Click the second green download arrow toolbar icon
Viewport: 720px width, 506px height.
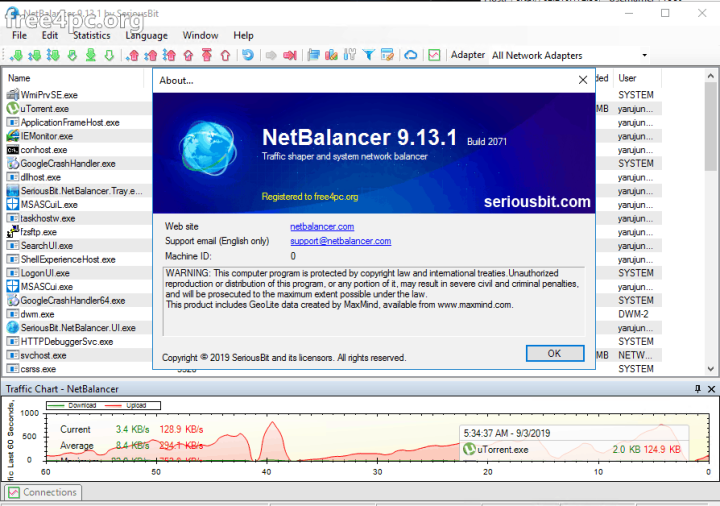click(34, 56)
